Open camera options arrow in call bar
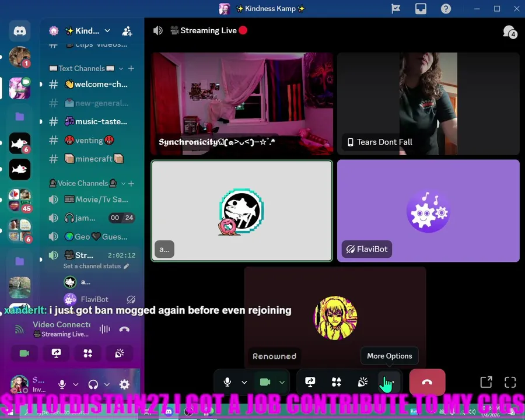The image size is (525, 420). click(282, 382)
